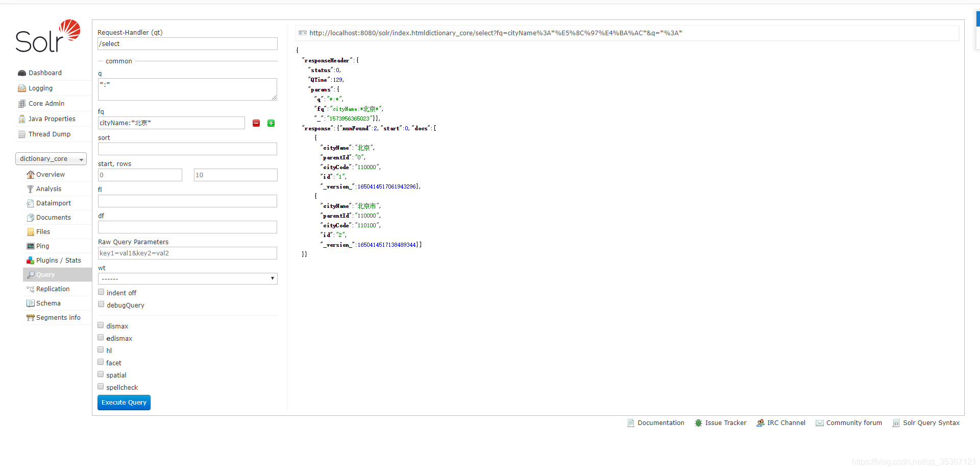This screenshot has height=471, width=980.
Task: Open the Replication page
Action: (x=53, y=289)
